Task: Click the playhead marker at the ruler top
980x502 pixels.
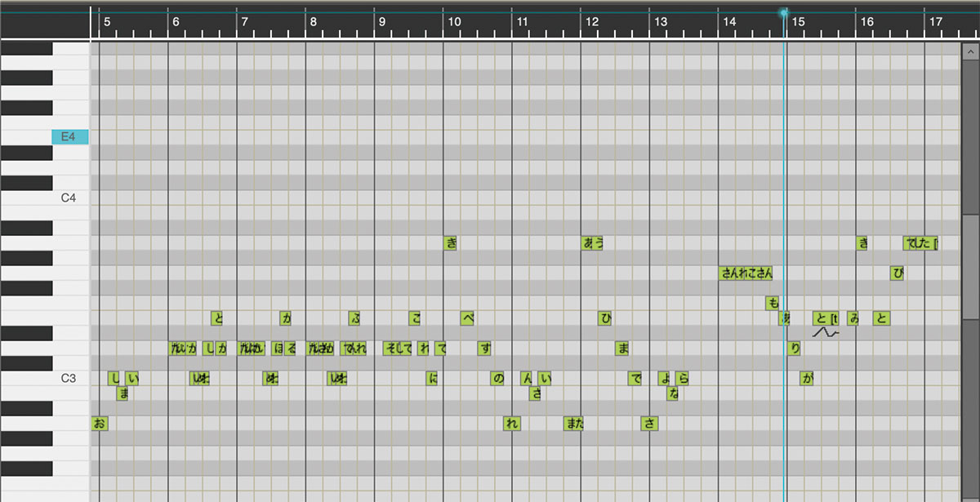Action: pyautogui.click(x=784, y=13)
